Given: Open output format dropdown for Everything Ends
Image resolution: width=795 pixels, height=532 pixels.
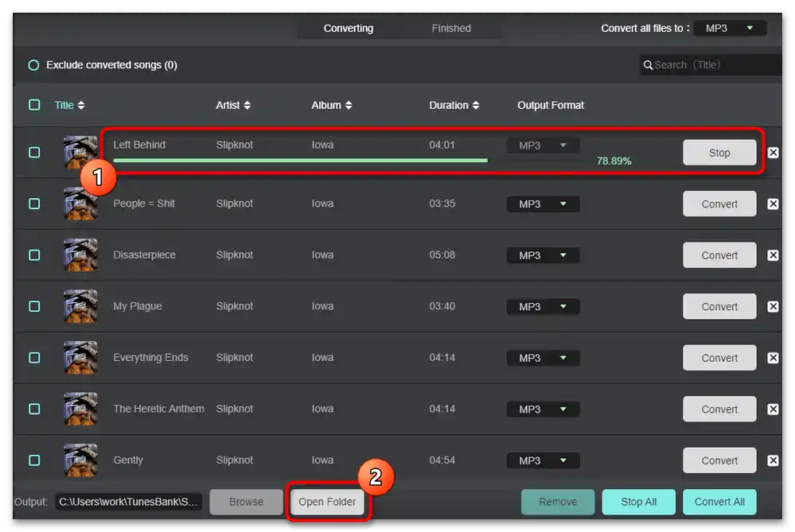Looking at the screenshot, I should [x=543, y=358].
